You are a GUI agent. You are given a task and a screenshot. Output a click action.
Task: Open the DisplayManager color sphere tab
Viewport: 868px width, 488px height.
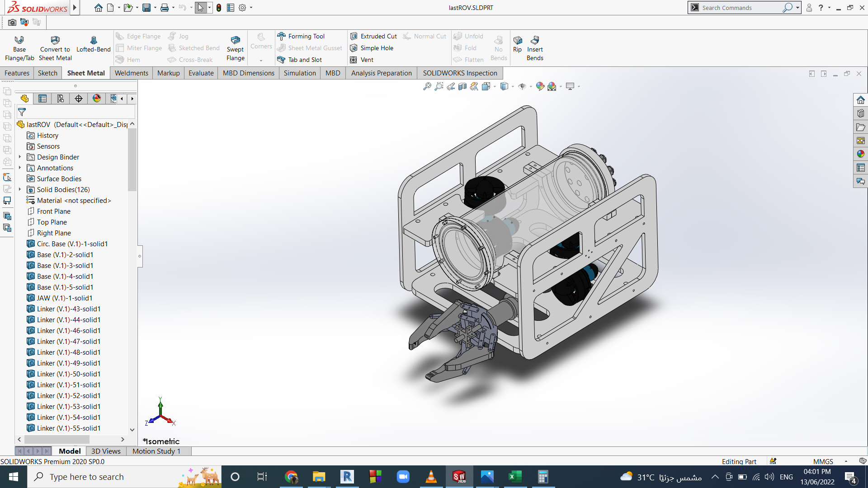[x=97, y=99]
